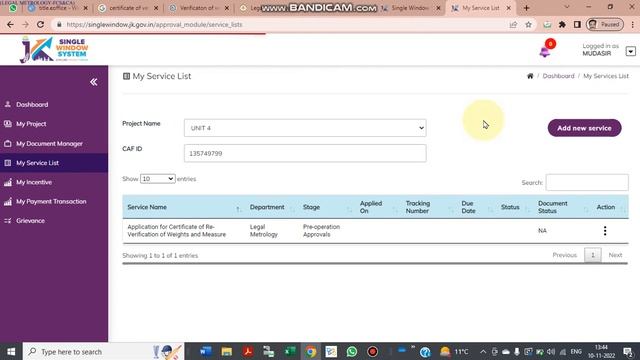This screenshot has width=640, height=360.
Task: Open the Windows Start menu
Action: click(11, 351)
